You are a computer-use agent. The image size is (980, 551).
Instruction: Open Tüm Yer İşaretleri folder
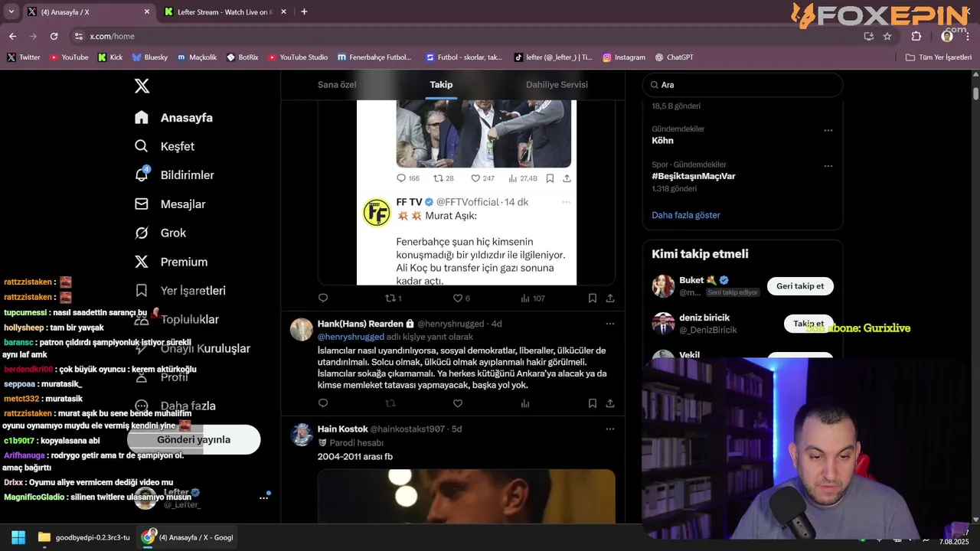pos(939,57)
